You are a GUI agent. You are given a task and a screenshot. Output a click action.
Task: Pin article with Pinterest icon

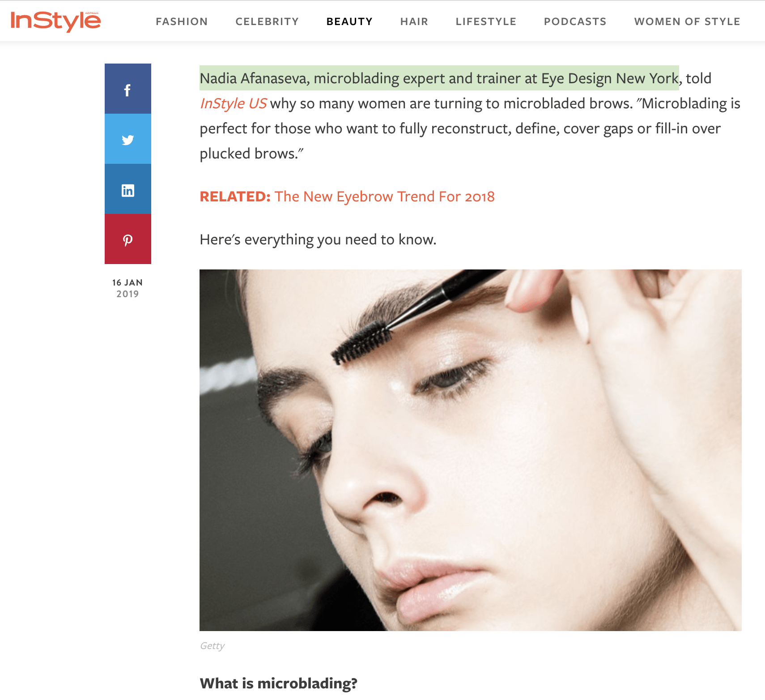[128, 239]
